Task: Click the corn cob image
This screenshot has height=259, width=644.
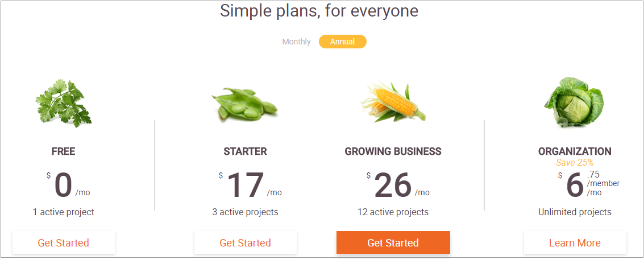Action: coord(393,101)
